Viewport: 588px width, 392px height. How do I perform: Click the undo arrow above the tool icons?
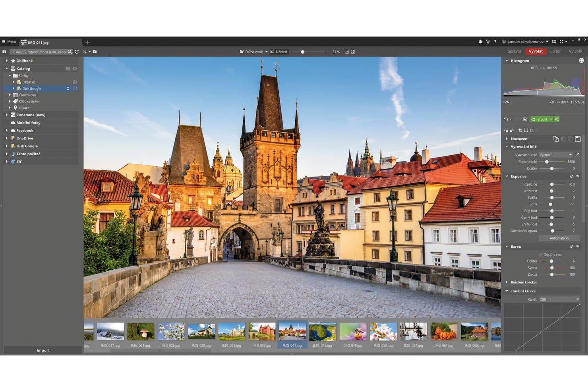pyautogui.click(x=506, y=119)
